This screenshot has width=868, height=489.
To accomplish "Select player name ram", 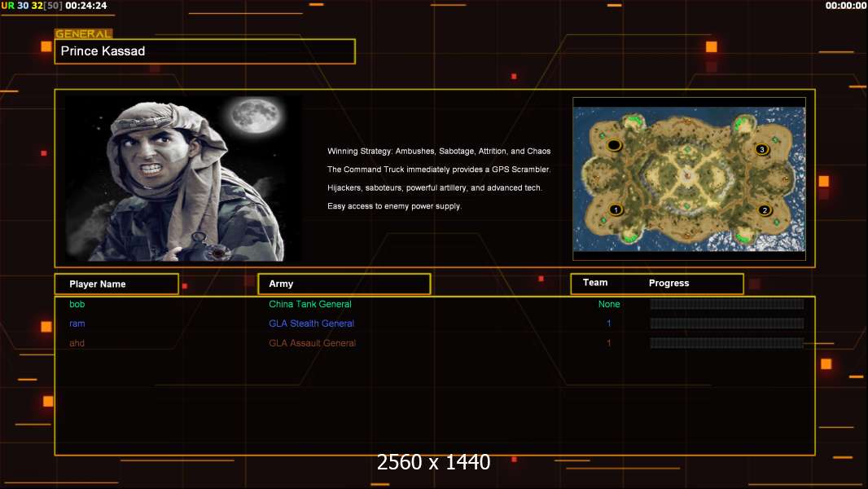I will coord(77,324).
